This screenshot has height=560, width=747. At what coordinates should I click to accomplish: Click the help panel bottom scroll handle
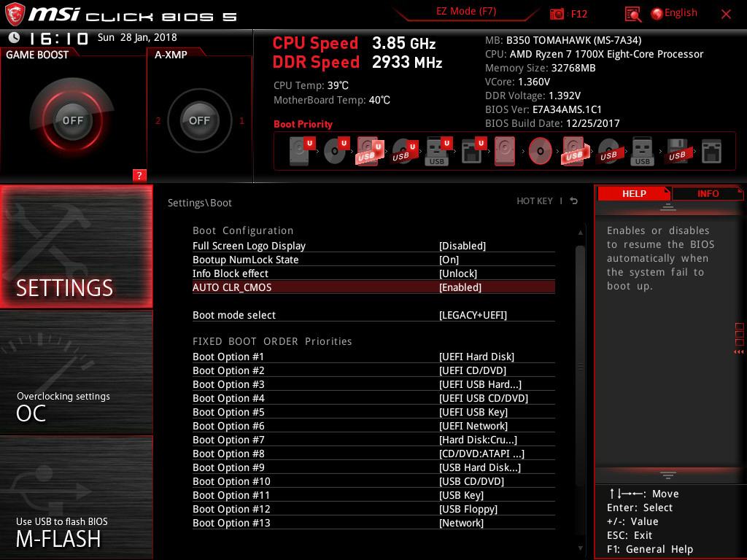click(x=668, y=475)
